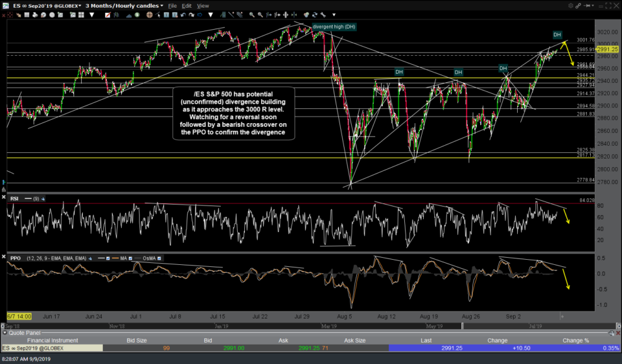Viewport: 622px width, 364px height.
Task: Click the Bid price 2991.00
Action: point(234,348)
